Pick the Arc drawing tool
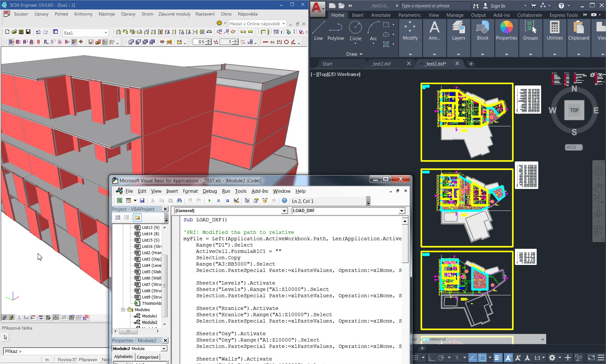 pyautogui.click(x=373, y=31)
